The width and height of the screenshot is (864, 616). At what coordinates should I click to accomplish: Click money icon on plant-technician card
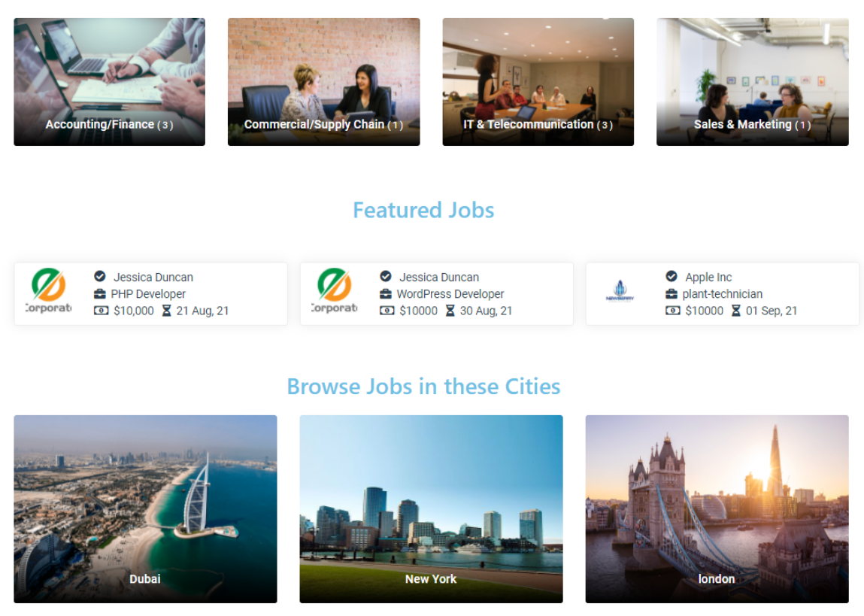[x=673, y=310]
